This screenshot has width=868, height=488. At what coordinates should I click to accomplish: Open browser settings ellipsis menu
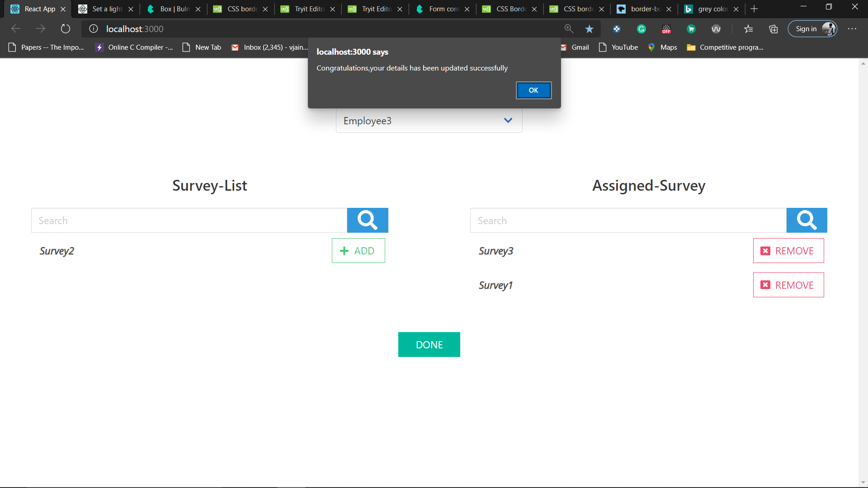(852, 29)
